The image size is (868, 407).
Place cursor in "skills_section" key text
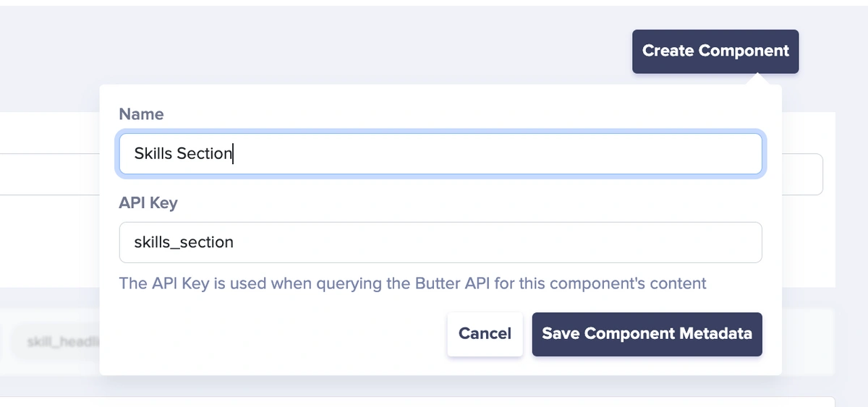pos(184,243)
